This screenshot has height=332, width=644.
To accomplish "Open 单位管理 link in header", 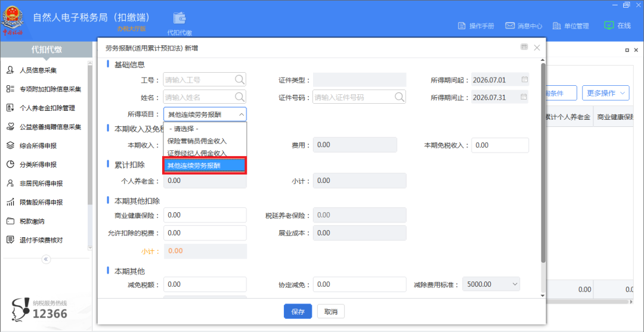I will coord(577,26).
